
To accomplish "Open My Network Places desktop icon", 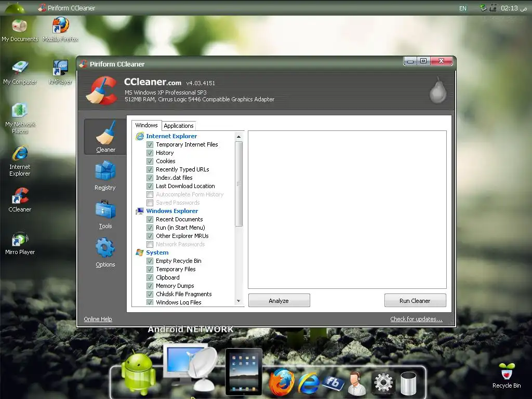I will pos(20,118).
